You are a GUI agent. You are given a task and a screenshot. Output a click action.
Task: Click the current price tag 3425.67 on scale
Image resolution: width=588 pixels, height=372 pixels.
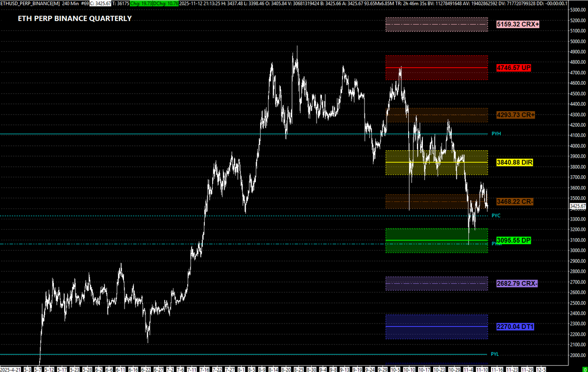pos(578,206)
